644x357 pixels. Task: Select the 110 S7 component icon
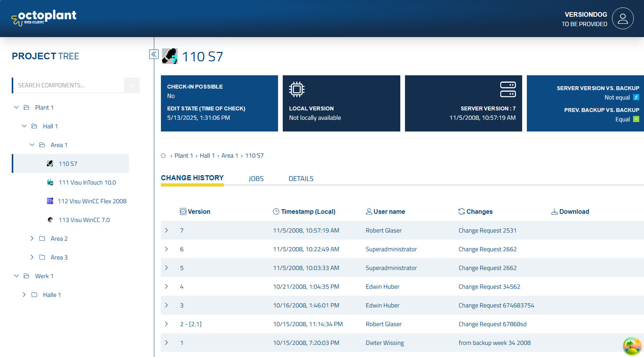pos(50,163)
